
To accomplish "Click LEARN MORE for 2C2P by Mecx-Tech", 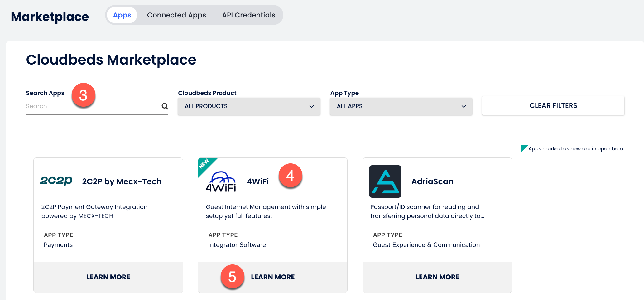I will click(108, 277).
